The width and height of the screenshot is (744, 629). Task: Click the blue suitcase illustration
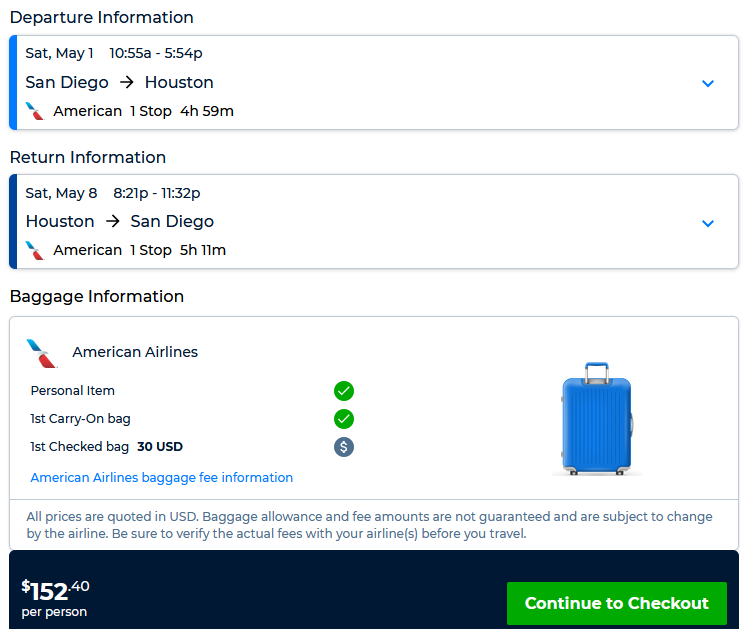597,418
